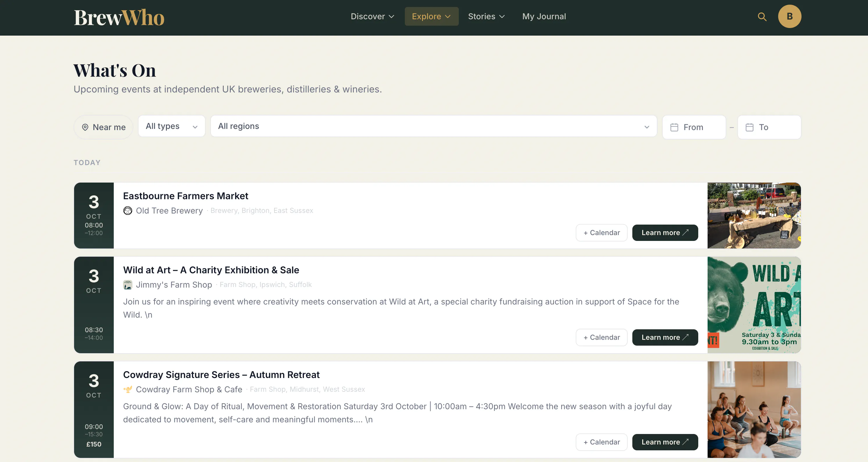Visit Cowdray Farm Shop & Cafe link

coord(189,390)
